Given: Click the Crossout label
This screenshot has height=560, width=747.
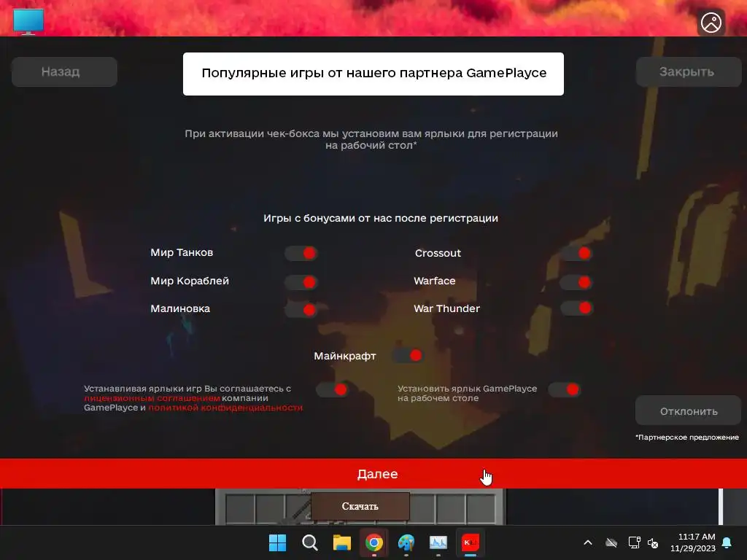Looking at the screenshot, I should [438, 253].
